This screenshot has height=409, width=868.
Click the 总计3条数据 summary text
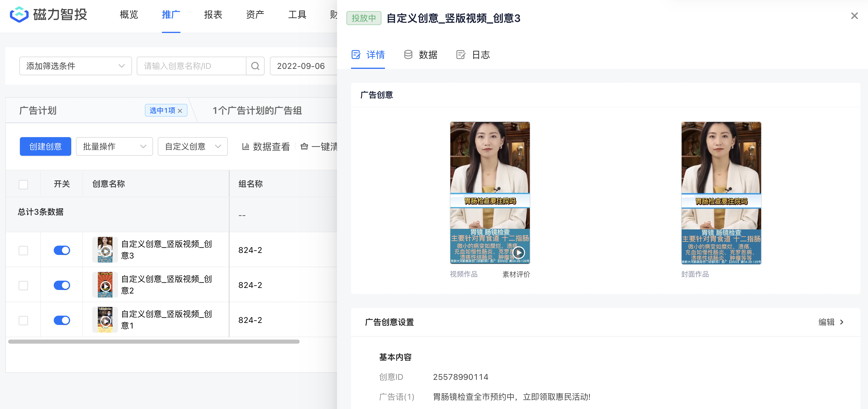coord(40,212)
